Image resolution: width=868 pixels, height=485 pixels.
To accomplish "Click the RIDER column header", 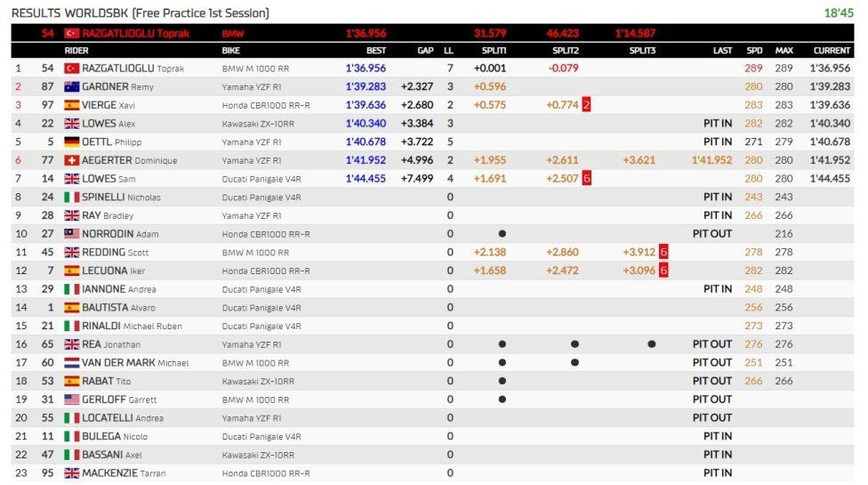I will 76,51.
